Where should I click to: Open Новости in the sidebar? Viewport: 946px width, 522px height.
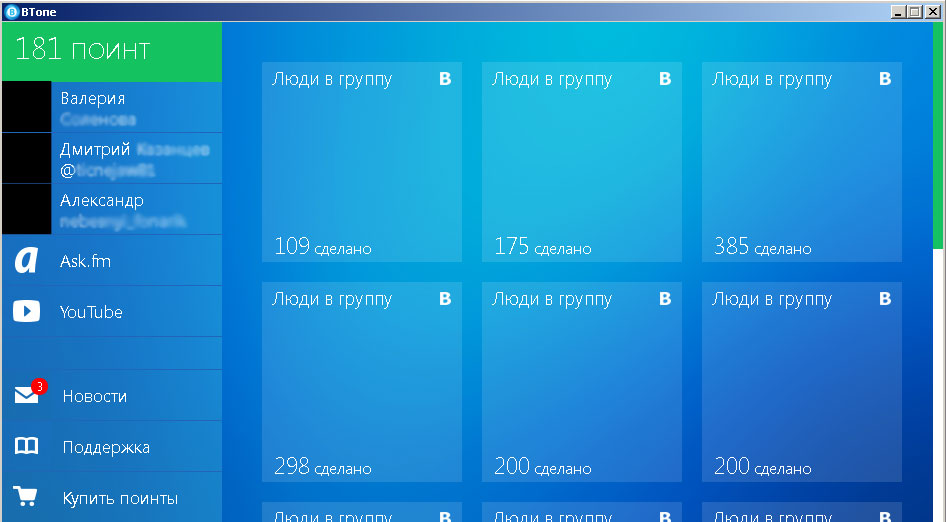pos(112,395)
